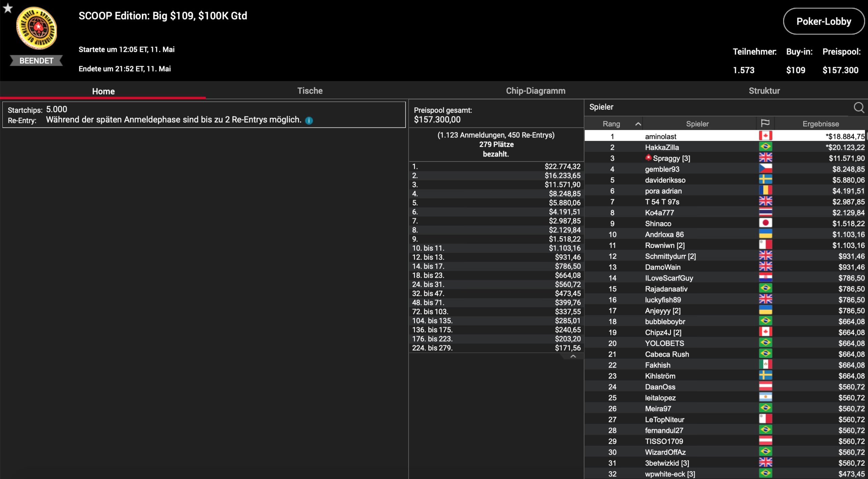The width and height of the screenshot is (868, 479).
Task: Select player row wpwhite-eck
Action: (670, 474)
